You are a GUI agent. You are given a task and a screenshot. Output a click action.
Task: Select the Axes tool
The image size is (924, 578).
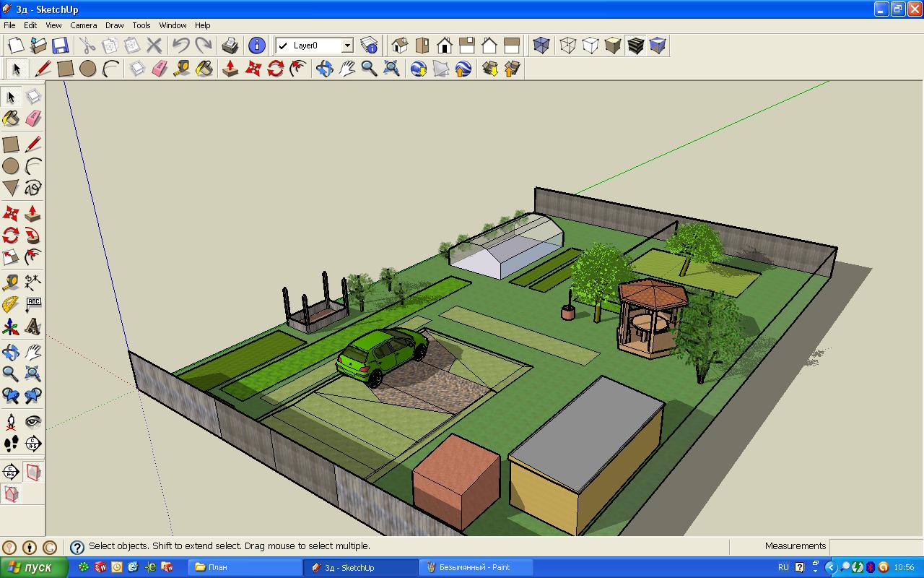tap(11, 327)
